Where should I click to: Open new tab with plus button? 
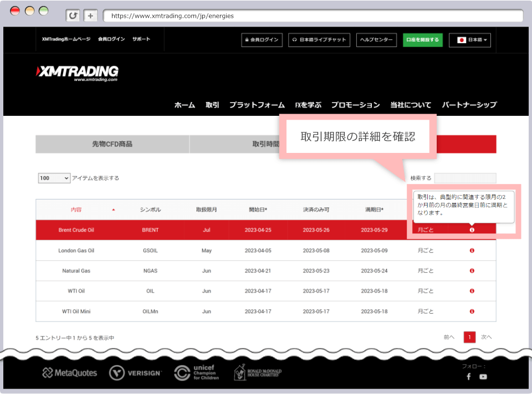click(91, 16)
